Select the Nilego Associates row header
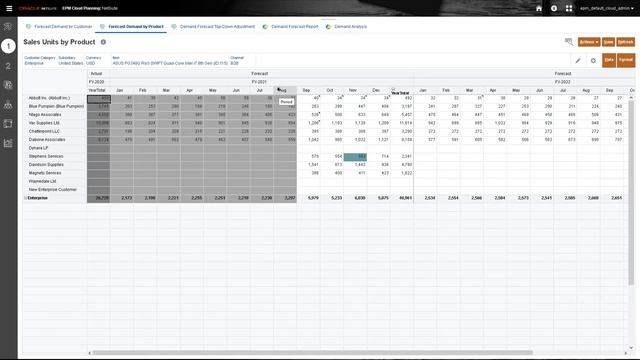 coord(55,115)
